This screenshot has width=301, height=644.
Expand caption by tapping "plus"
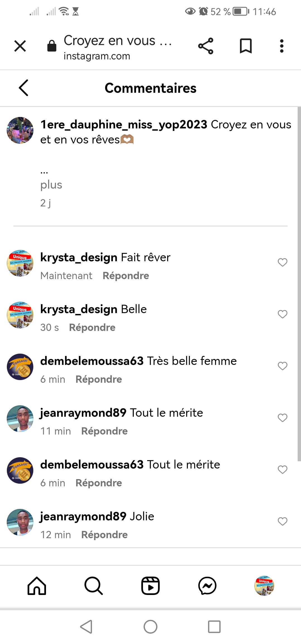click(x=51, y=185)
